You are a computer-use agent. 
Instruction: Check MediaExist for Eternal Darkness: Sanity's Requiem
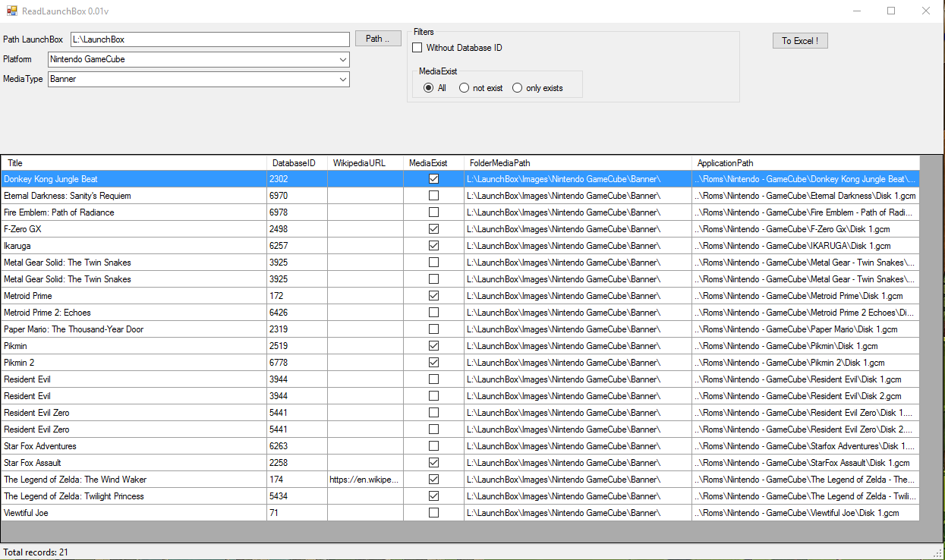(433, 196)
